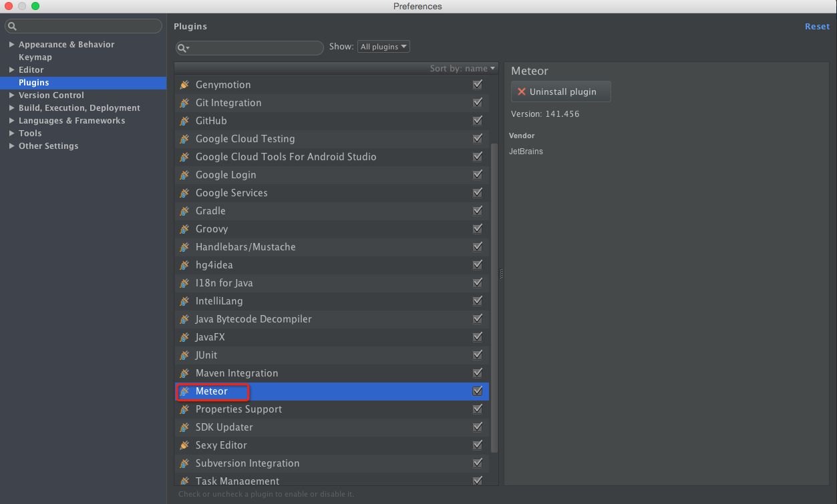Click the Uninstall plugin button

561,92
